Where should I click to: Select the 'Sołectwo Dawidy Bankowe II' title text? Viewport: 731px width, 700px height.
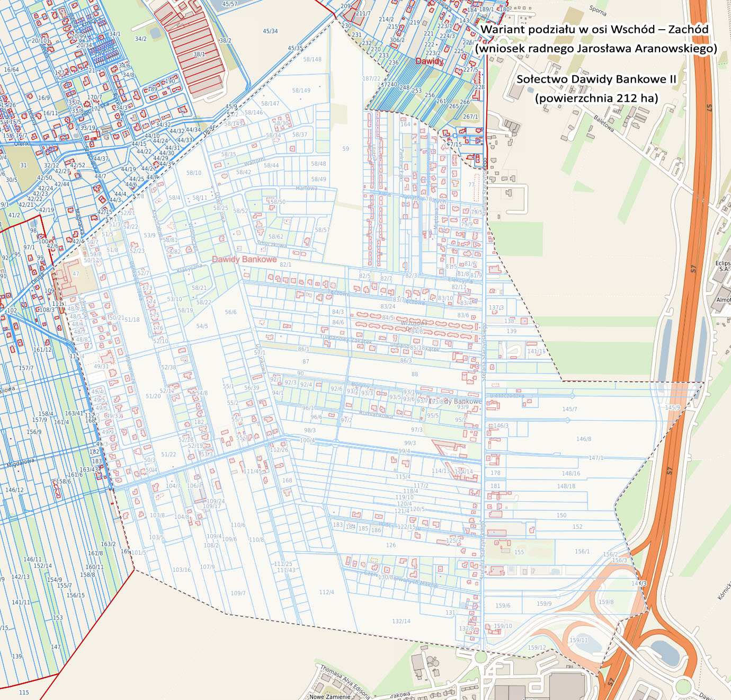coord(596,79)
